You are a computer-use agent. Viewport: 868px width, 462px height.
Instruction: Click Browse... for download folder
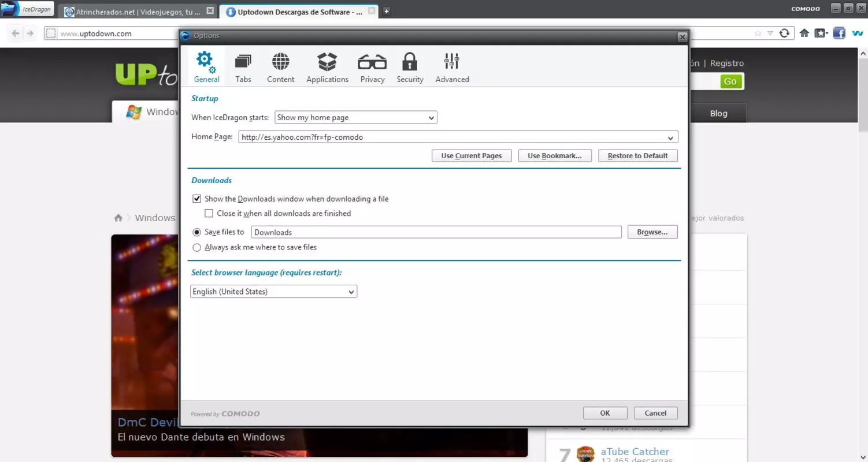[652, 232]
